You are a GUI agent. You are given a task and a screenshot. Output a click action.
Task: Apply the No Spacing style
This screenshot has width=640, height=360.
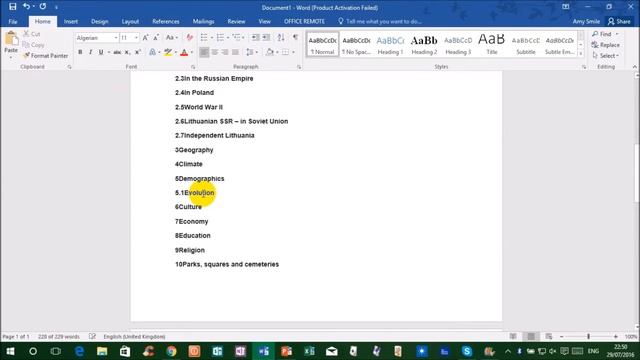356,44
